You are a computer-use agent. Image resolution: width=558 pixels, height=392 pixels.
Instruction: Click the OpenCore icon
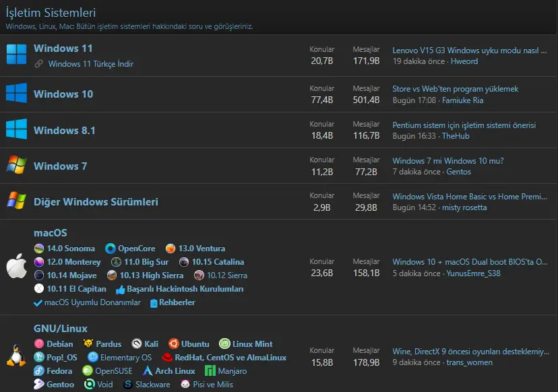[x=111, y=249]
